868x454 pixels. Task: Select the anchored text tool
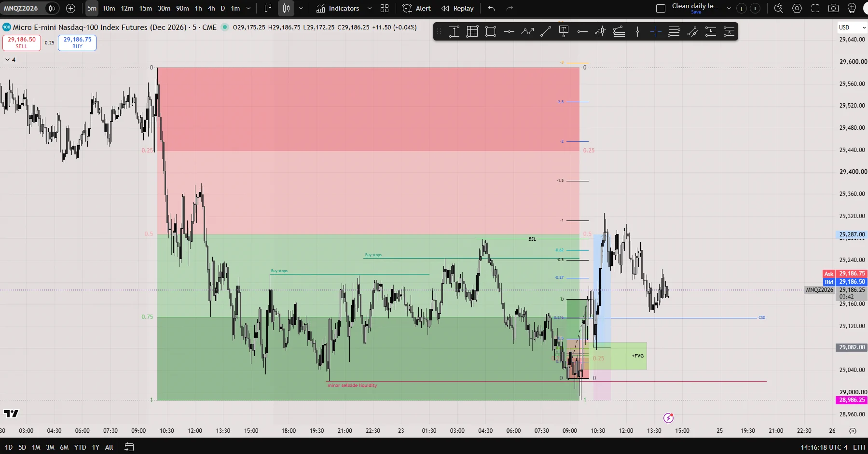[x=564, y=32]
